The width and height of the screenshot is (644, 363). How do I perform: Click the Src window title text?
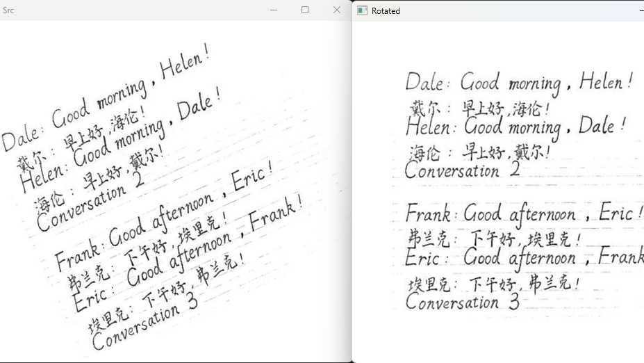(x=8, y=10)
